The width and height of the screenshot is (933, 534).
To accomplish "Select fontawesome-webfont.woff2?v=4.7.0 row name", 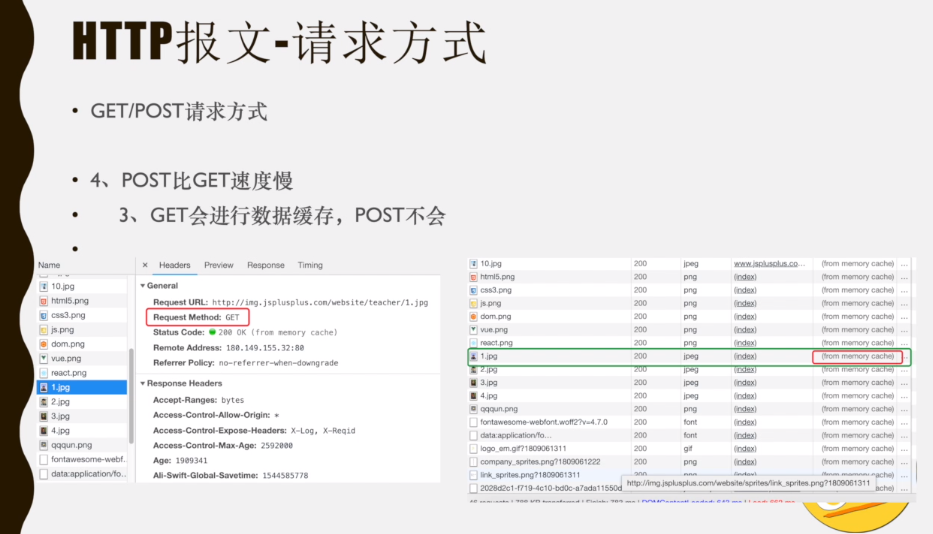I will (544, 422).
